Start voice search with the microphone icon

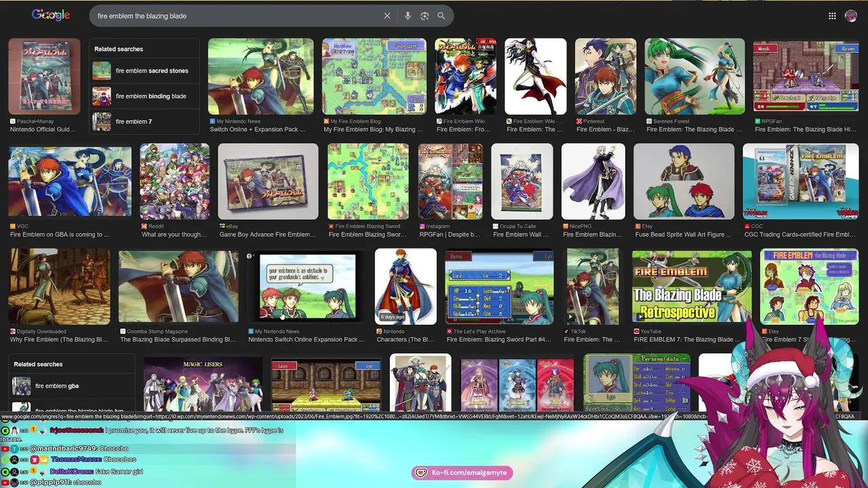pos(408,16)
